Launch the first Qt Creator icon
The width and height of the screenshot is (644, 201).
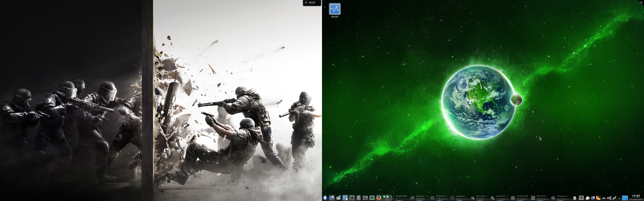coord(384,197)
